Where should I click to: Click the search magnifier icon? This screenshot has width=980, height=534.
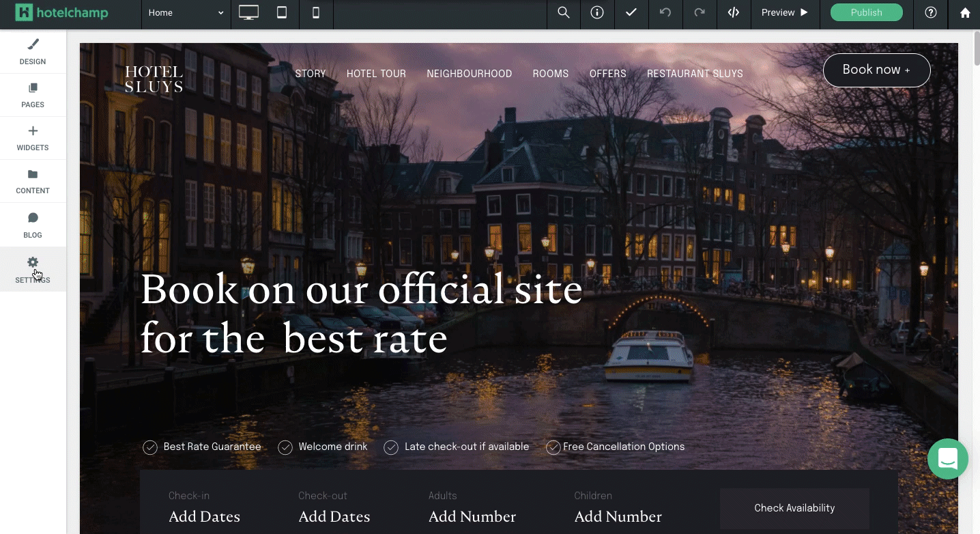coord(564,12)
